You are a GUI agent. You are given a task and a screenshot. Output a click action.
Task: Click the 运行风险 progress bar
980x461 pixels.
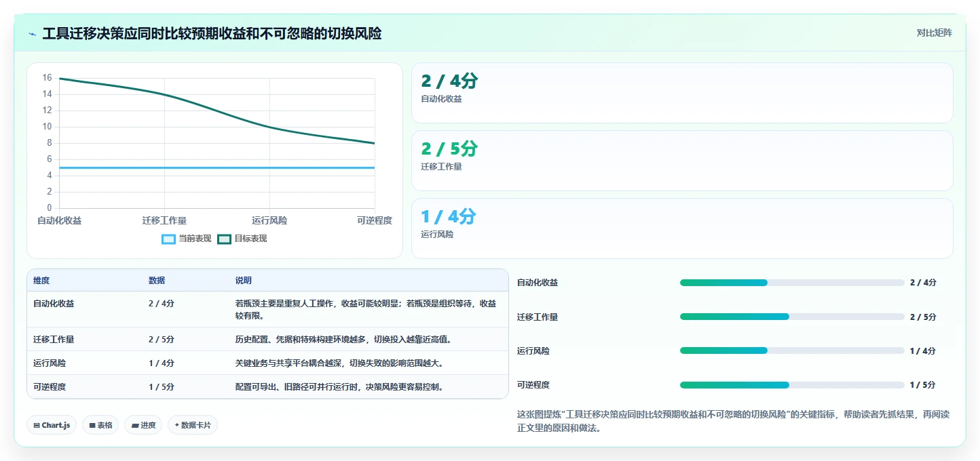click(x=792, y=350)
